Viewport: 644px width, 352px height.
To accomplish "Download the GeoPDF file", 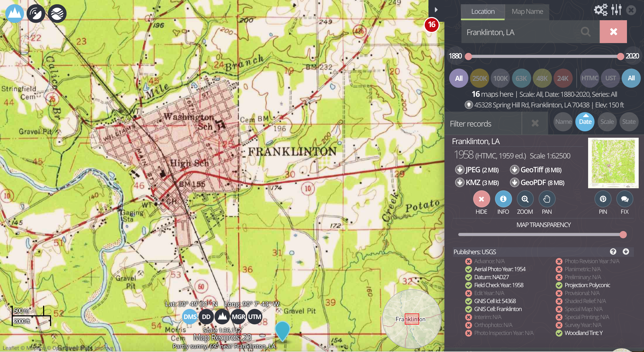I will point(533,183).
